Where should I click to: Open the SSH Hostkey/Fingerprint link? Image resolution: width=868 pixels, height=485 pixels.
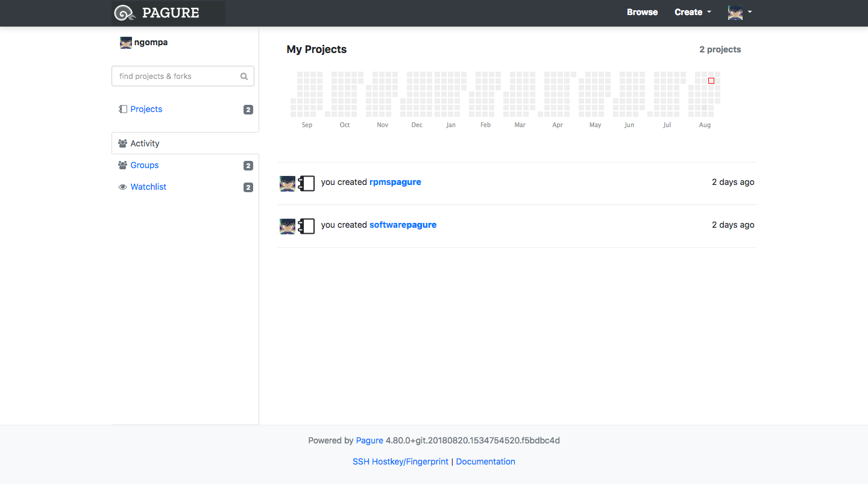(401, 462)
